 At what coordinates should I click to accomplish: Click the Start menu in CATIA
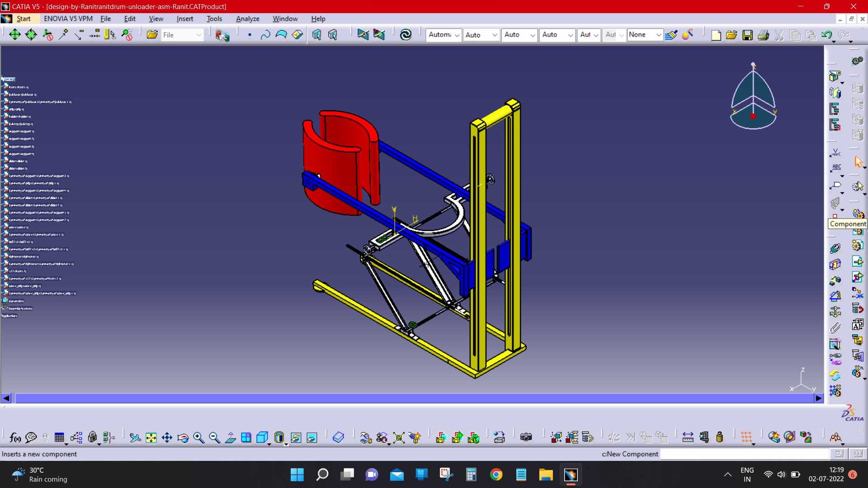[24, 19]
